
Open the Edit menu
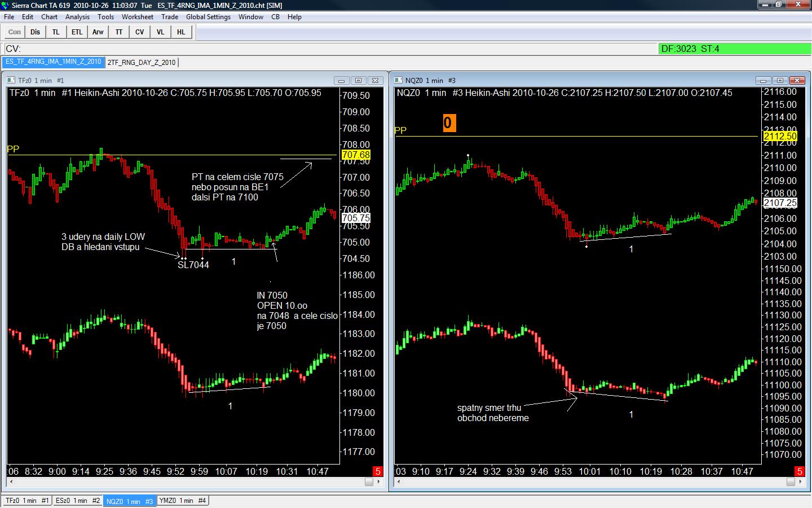coord(28,17)
